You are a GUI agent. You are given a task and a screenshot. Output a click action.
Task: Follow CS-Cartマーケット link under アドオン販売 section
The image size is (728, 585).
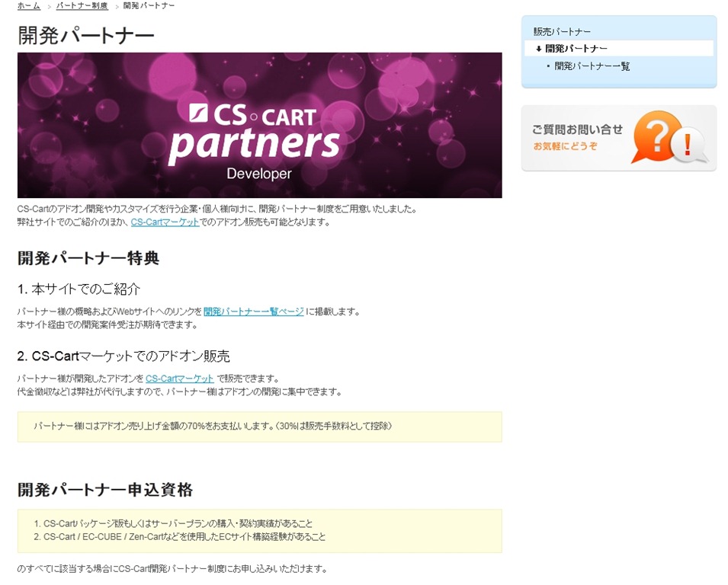click(x=180, y=379)
